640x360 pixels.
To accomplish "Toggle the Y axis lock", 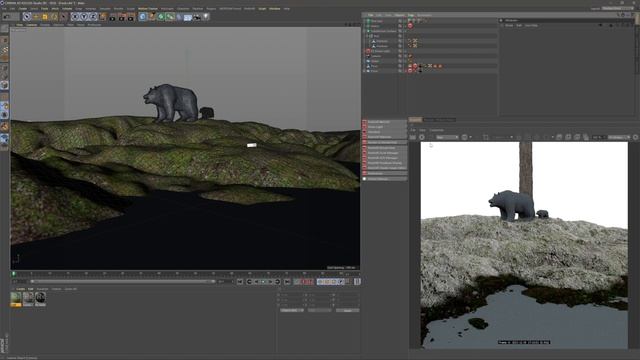I will click(x=84, y=17).
